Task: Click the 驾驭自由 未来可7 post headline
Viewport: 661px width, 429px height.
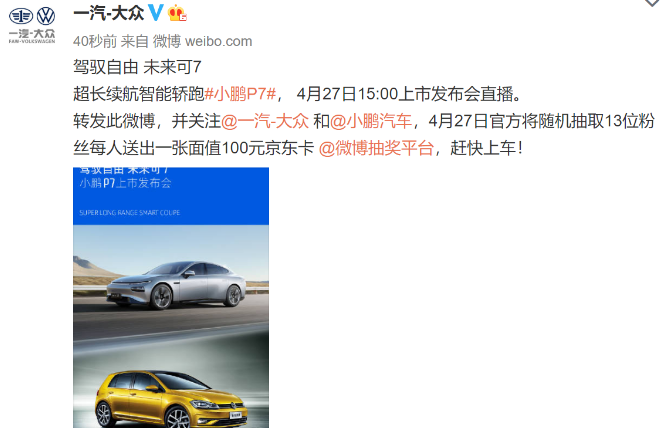Action: (x=137, y=67)
